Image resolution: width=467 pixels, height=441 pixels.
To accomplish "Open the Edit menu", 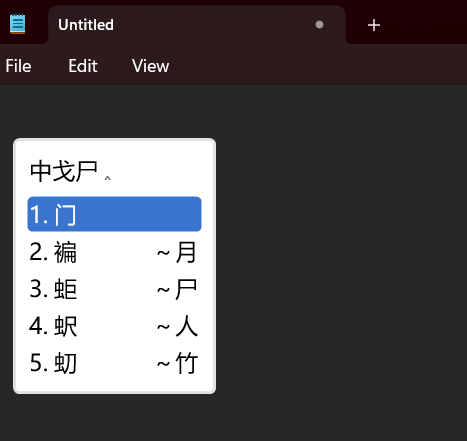I will [x=83, y=66].
